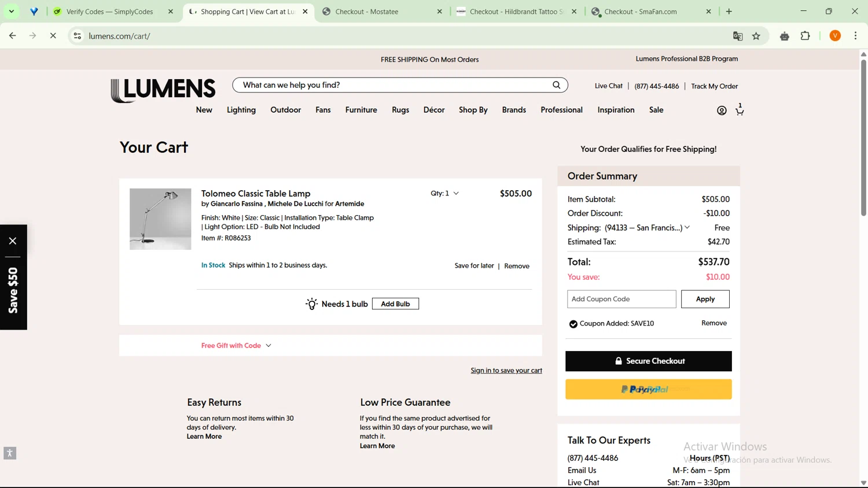Click the accessibility icon at bottom left
Viewport: 868px width, 488px height.
tap(10, 453)
